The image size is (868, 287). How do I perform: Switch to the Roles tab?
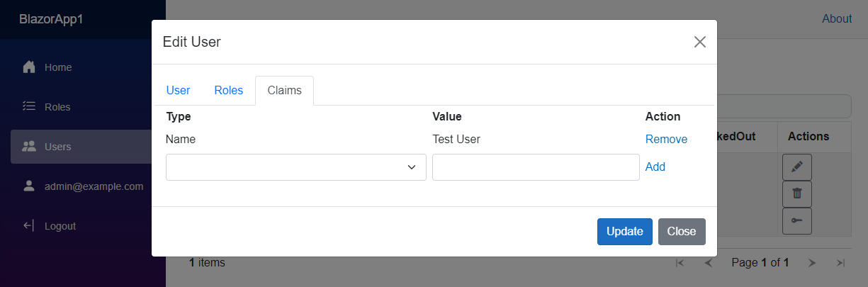228,91
